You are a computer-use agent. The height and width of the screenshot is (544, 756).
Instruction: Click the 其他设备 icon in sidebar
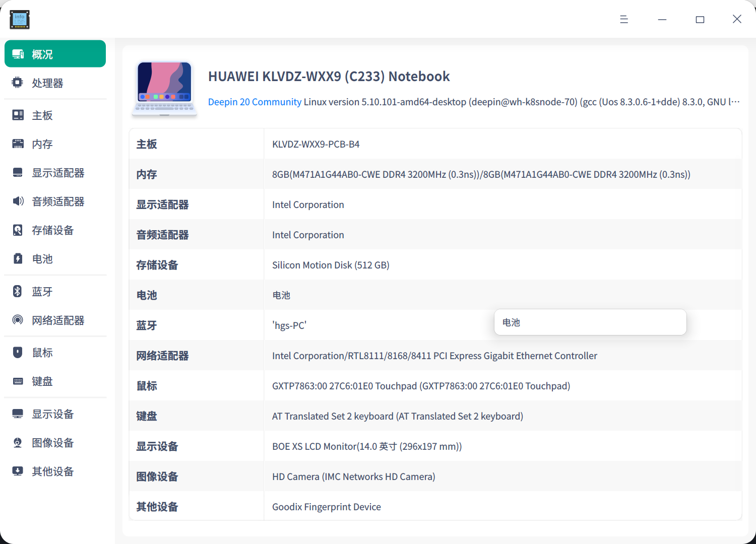click(x=18, y=471)
